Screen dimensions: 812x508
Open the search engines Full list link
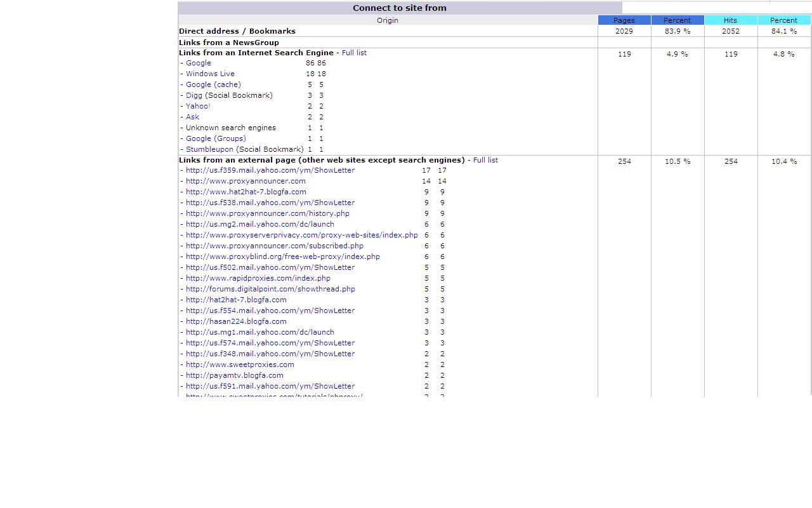(354, 53)
